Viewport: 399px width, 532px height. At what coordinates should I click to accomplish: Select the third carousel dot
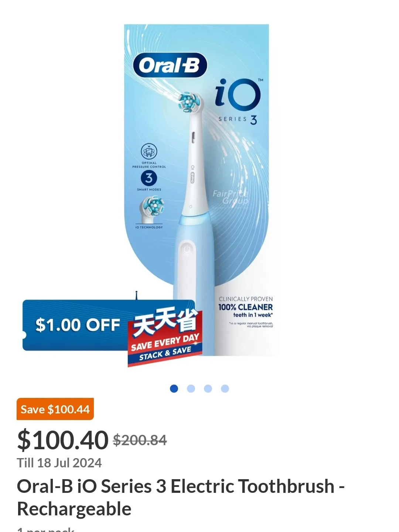(x=208, y=389)
